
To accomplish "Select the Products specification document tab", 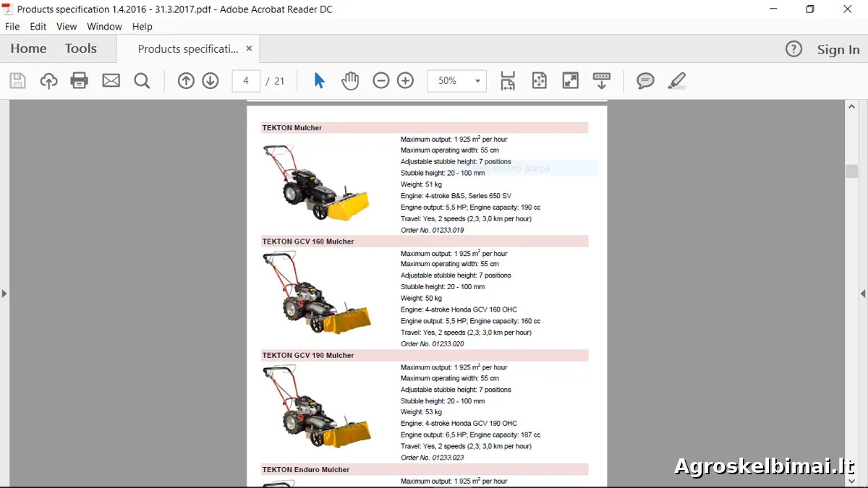I will pyautogui.click(x=187, y=48).
